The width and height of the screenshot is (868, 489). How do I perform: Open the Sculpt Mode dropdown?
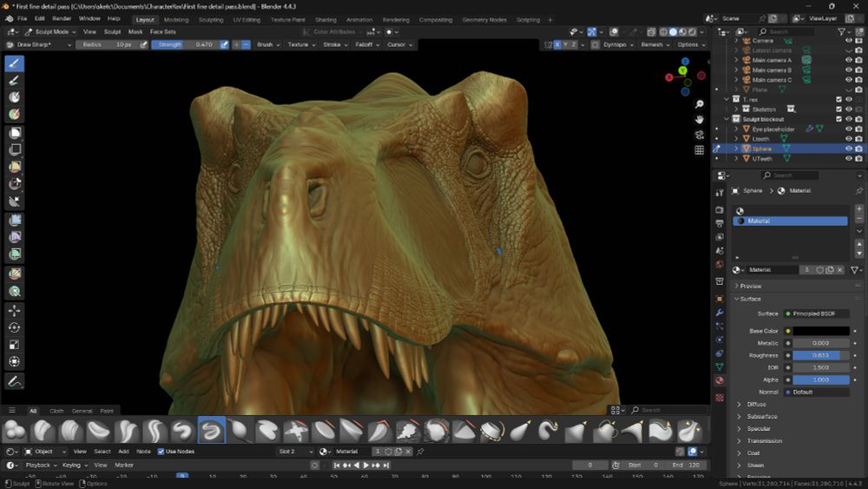pyautogui.click(x=50, y=31)
